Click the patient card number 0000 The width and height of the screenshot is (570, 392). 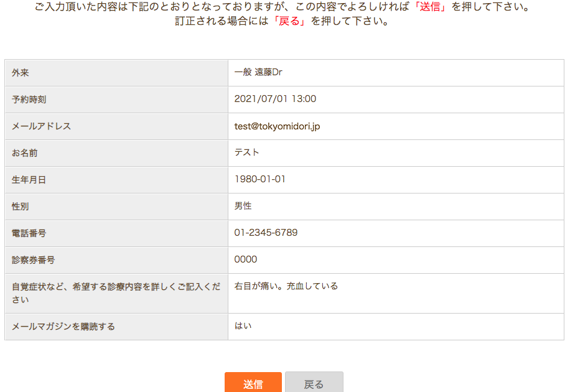pyautogui.click(x=246, y=259)
